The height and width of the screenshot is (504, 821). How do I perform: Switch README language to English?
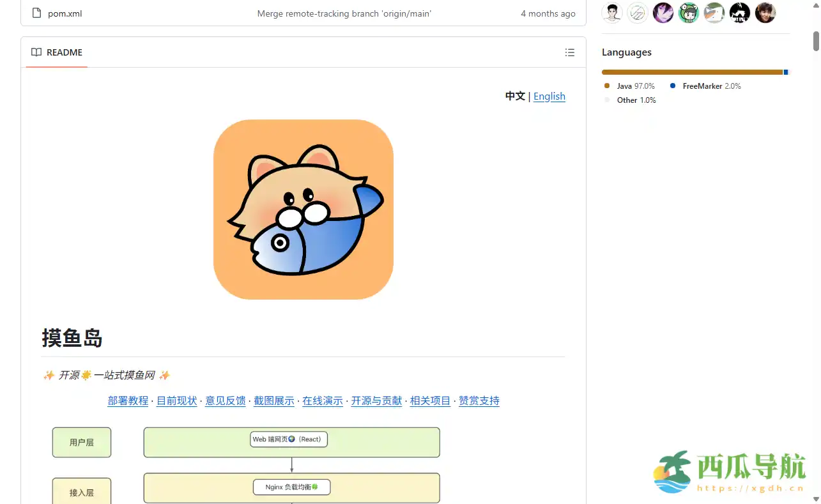549,96
